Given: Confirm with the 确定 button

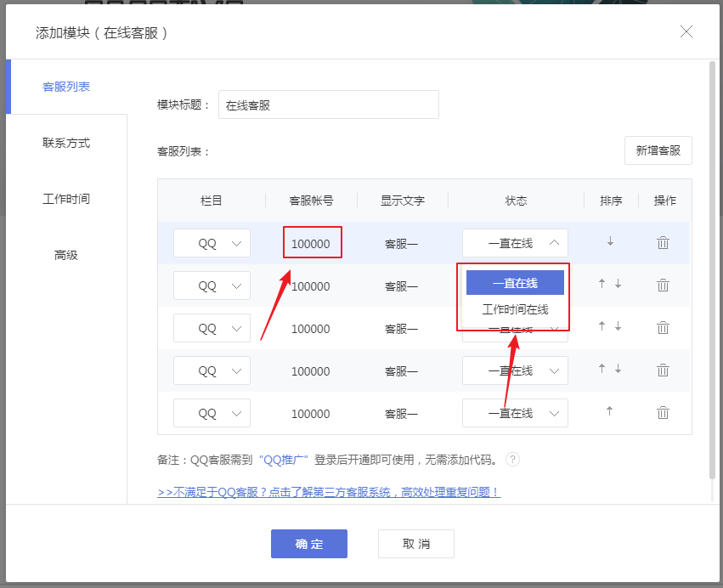Looking at the screenshot, I should (309, 544).
